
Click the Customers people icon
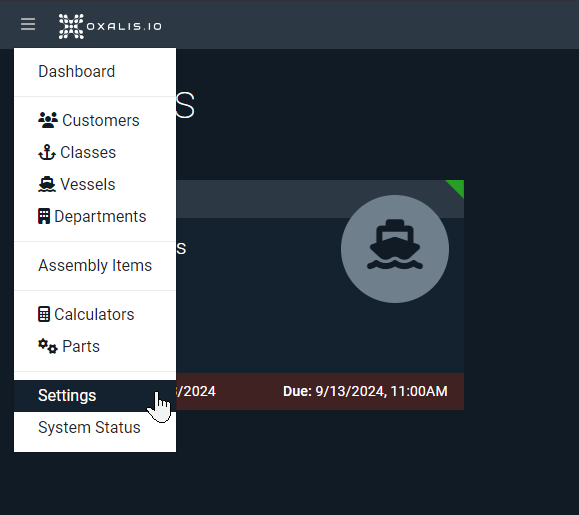click(x=48, y=120)
